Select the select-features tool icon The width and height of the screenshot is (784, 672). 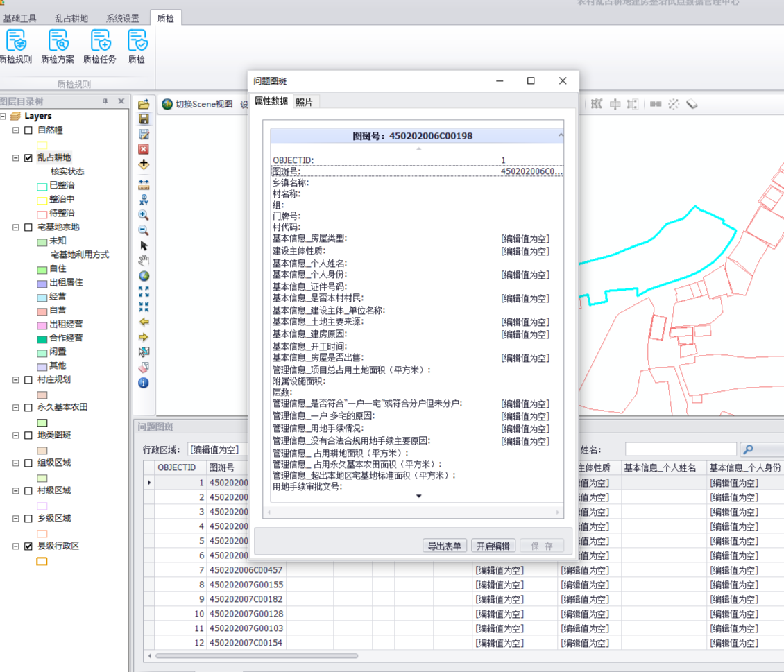click(x=144, y=352)
